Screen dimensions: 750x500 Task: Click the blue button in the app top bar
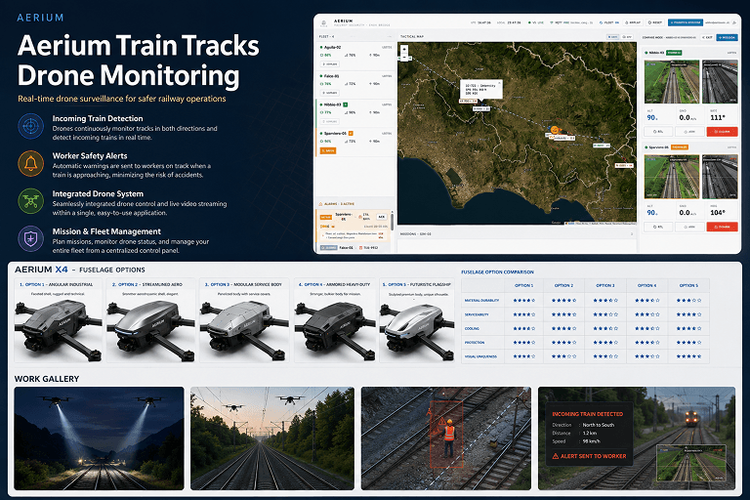click(685, 22)
